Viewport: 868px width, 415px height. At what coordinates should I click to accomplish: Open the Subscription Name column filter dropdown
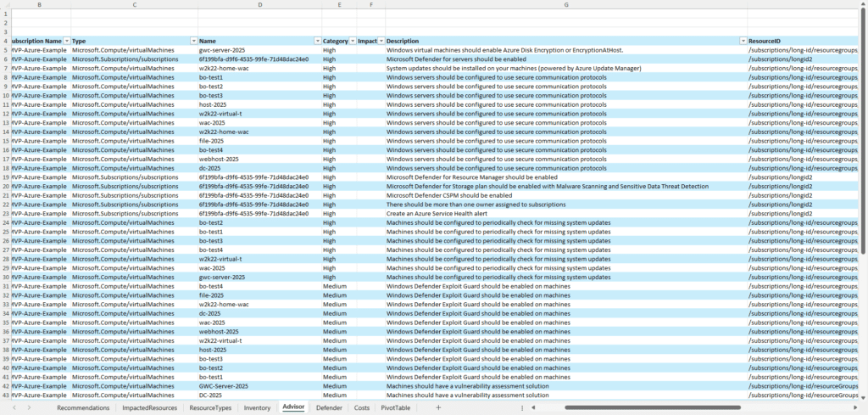tap(66, 41)
